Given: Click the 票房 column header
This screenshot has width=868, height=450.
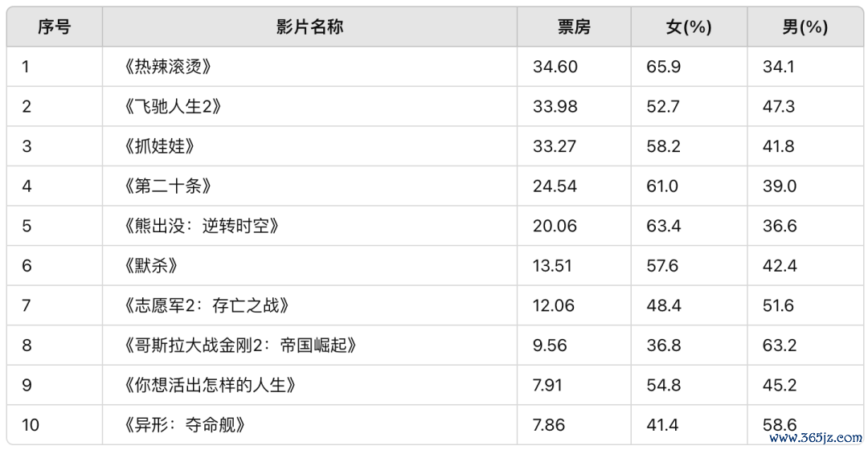Looking at the screenshot, I should [574, 27].
